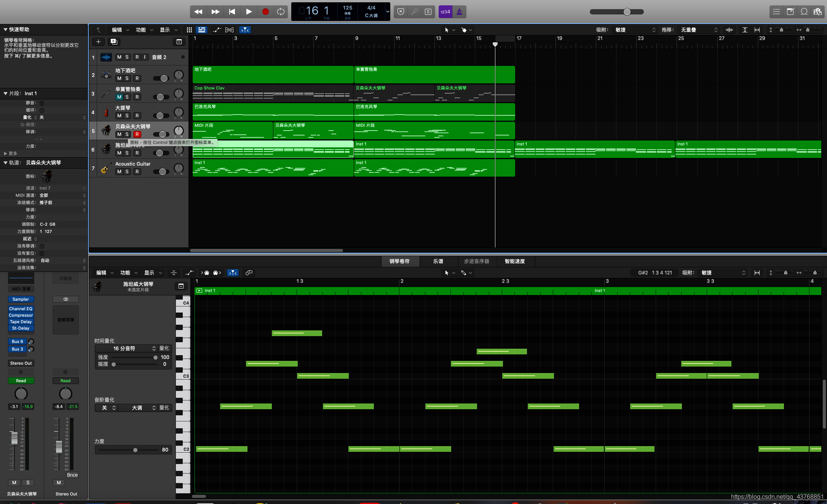
Task: Click the Play transport button
Action: [249, 12]
